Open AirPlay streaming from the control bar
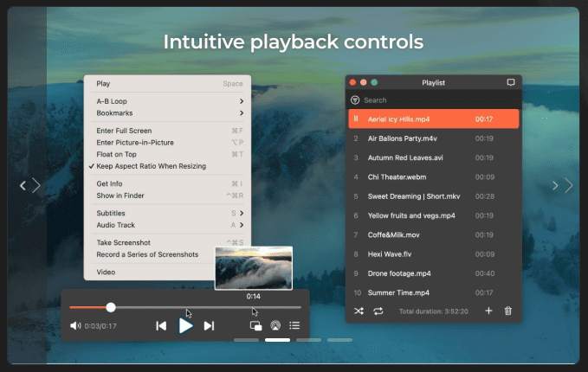 point(275,325)
